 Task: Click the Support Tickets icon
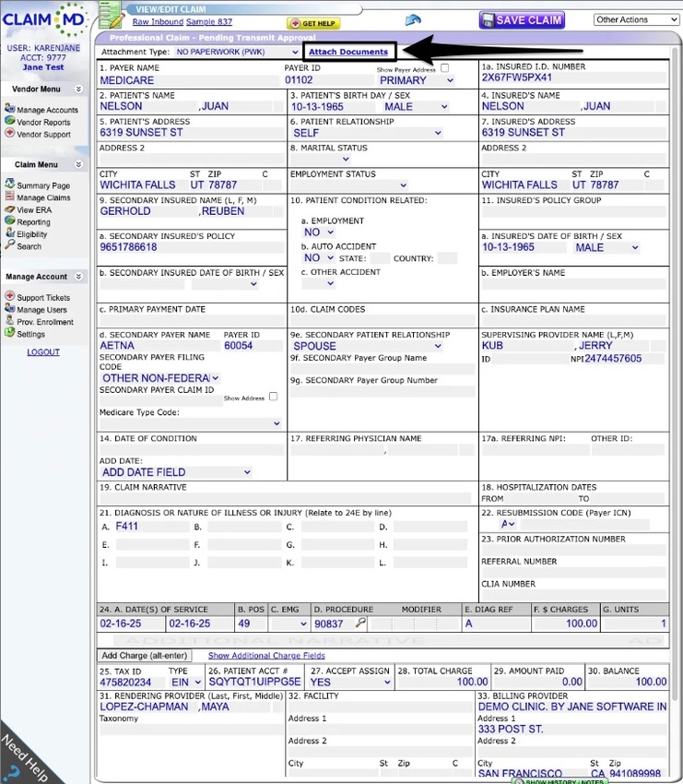pyautogui.click(x=9, y=295)
